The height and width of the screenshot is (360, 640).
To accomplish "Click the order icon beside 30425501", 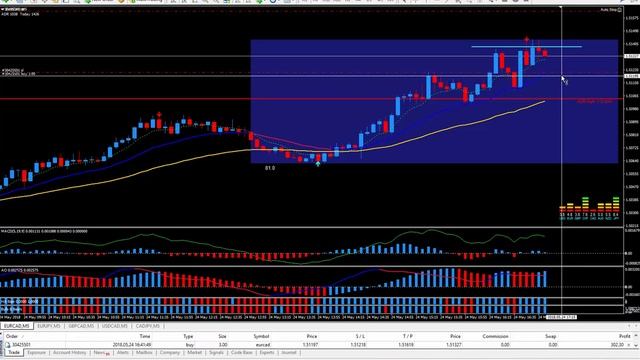I will 7,345.
